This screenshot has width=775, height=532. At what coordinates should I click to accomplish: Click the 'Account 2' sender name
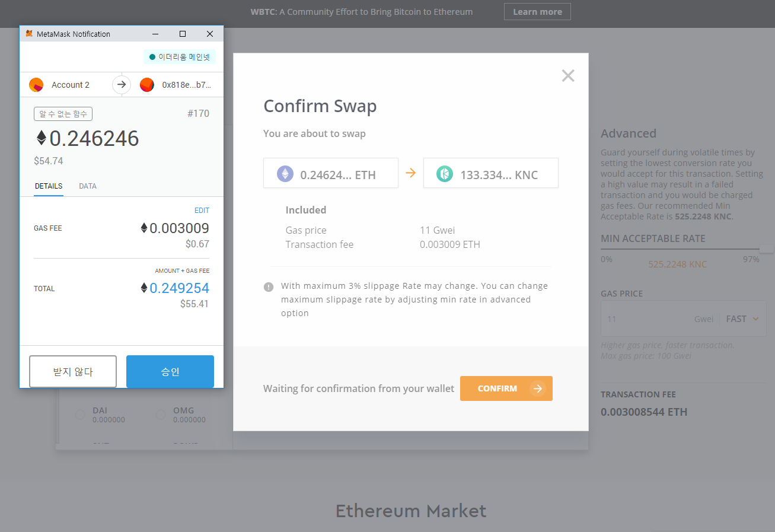point(71,85)
